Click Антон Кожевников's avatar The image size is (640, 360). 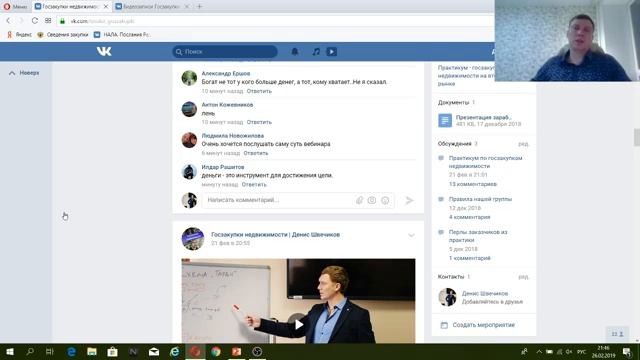(x=189, y=109)
